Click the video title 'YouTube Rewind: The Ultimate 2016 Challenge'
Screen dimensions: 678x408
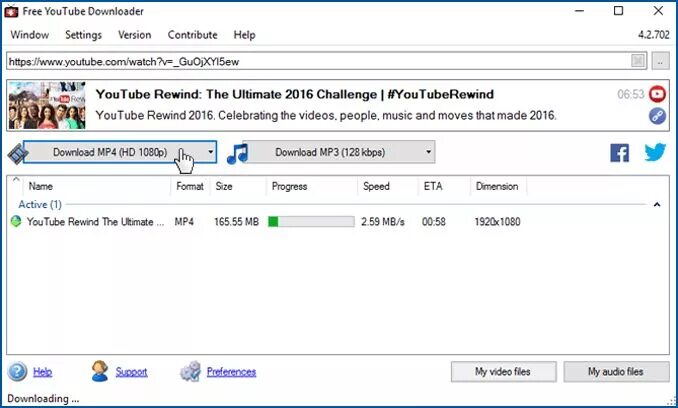point(236,94)
